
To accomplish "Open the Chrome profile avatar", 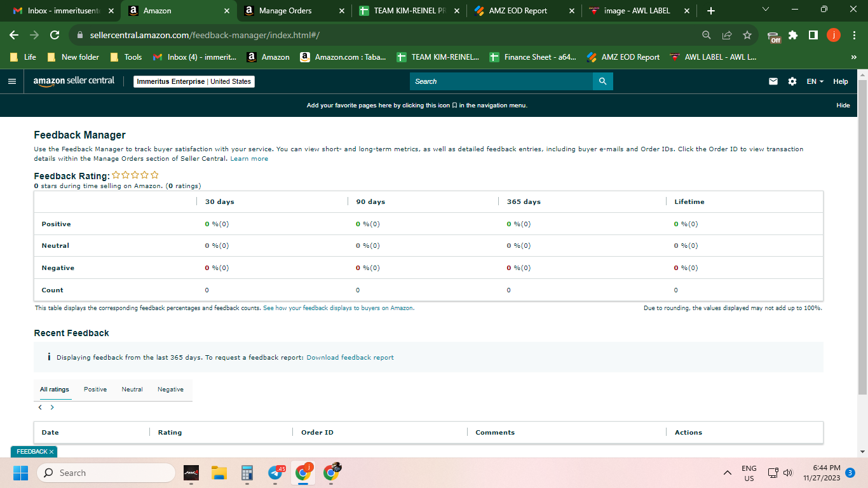I will click(834, 35).
